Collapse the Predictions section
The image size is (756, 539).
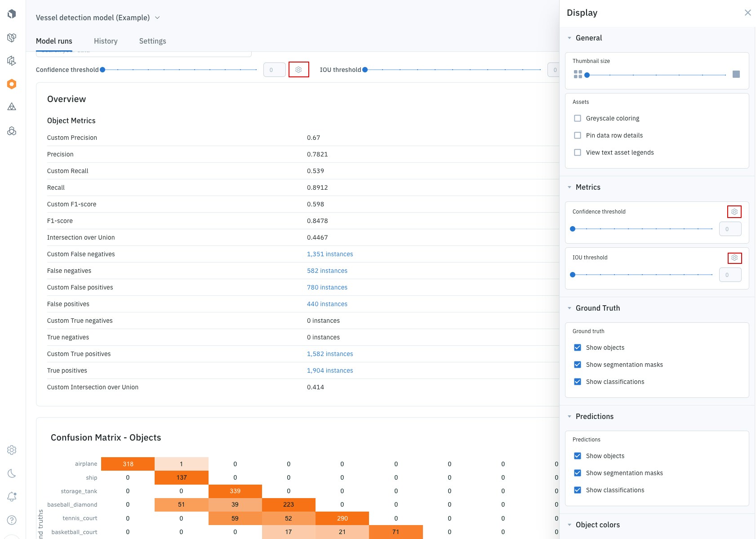click(x=569, y=417)
